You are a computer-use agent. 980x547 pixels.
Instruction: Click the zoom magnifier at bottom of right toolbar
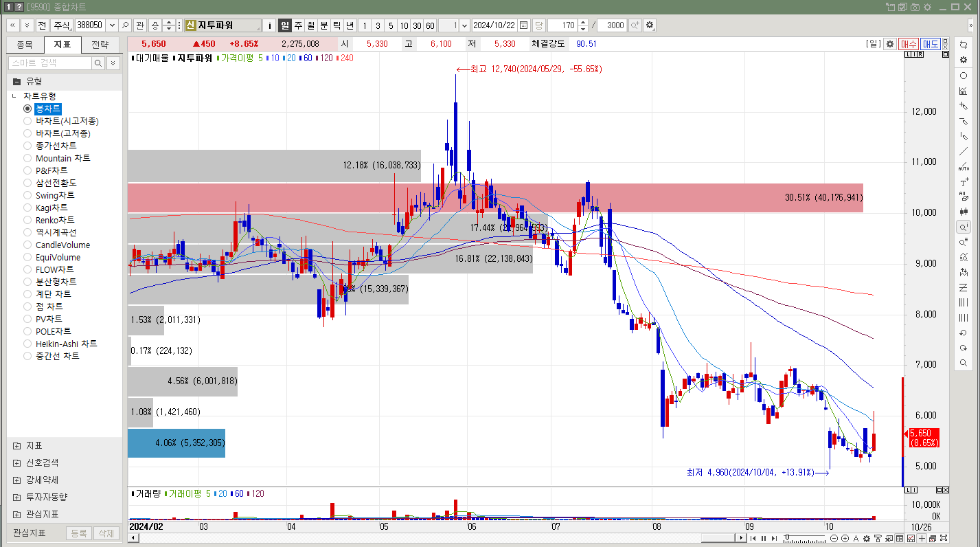963,363
